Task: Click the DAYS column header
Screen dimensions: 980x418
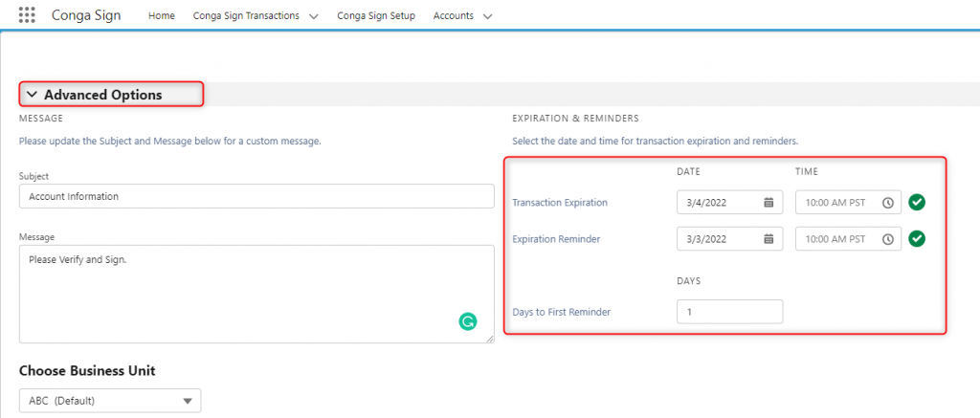Action: tap(689, 281)
